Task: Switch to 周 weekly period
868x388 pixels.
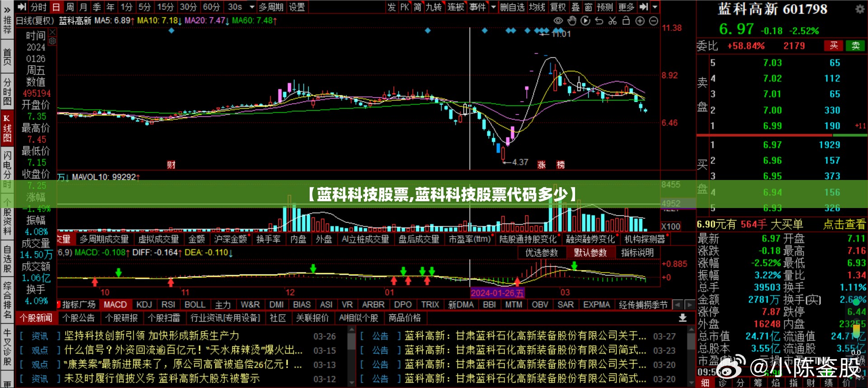Action: [x=70, y=7]
